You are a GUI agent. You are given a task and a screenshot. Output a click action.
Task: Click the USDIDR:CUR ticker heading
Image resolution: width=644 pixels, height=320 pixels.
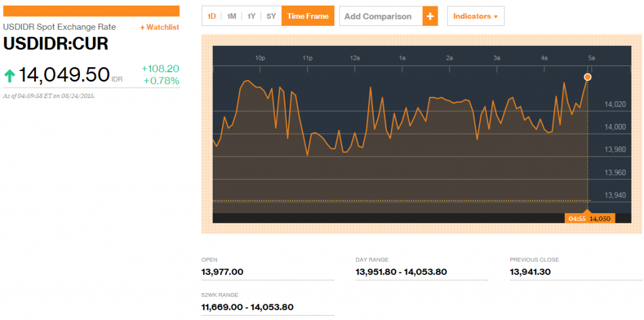(55, 43)
